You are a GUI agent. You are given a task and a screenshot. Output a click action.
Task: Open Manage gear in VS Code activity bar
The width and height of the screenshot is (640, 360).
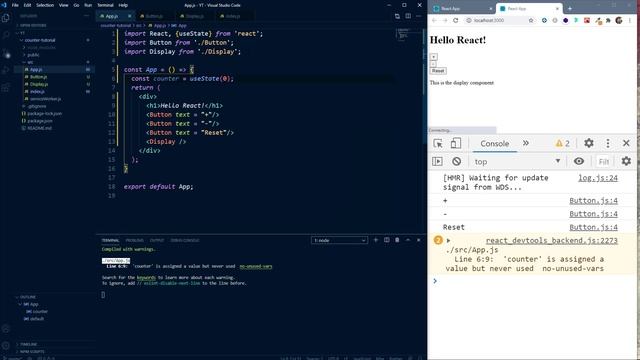click(6, 346)
